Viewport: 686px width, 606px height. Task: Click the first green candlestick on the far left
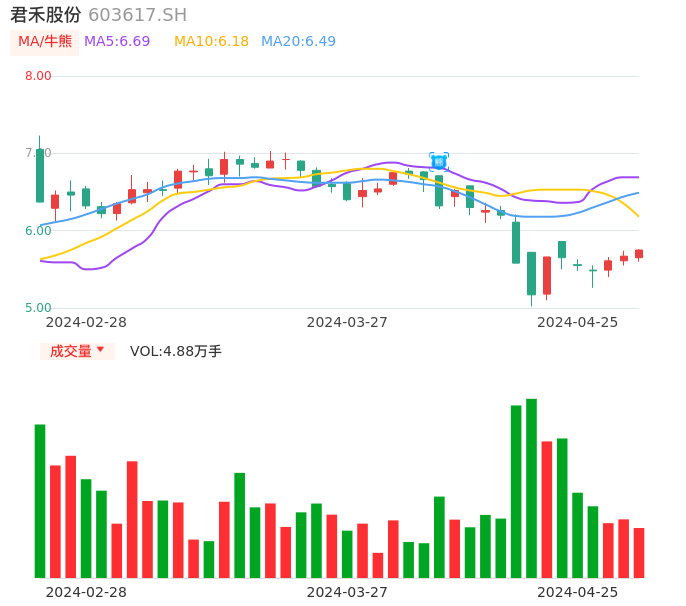pyautogui.click(x=40, y=175)
